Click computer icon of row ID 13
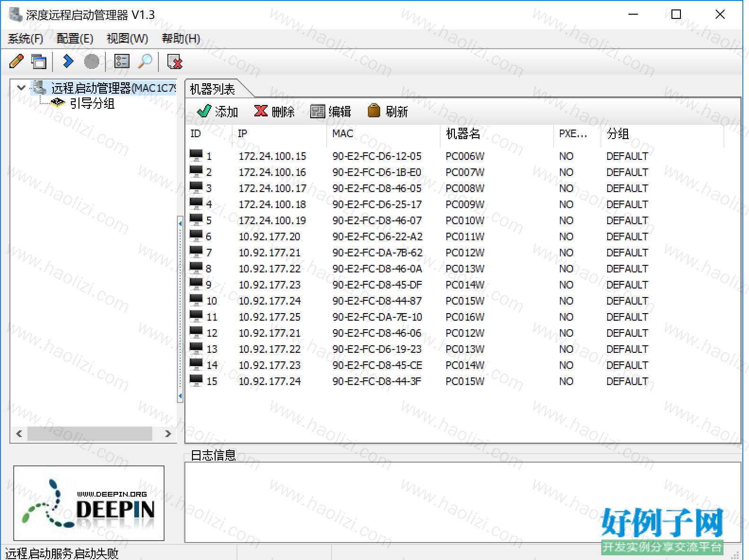 coord(196,348)
